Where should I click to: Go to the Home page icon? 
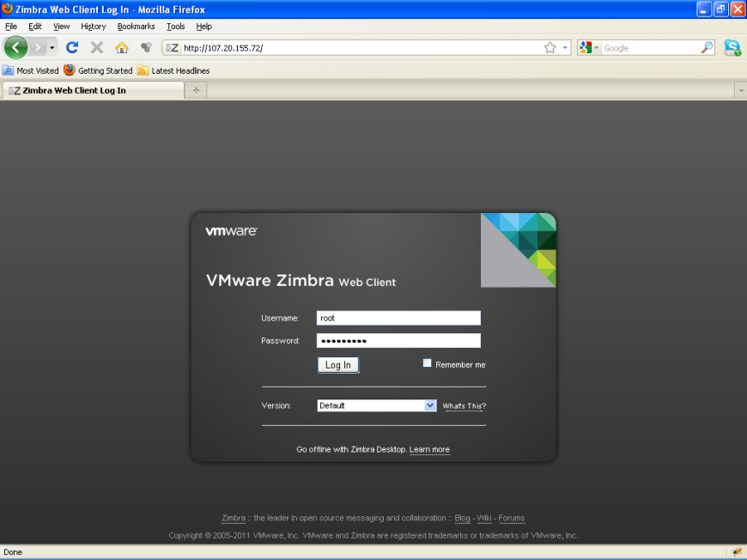[122, 48]
